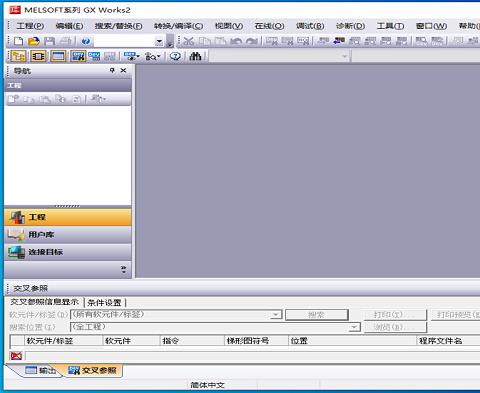Click the 打印预览 button

[456, 315]
